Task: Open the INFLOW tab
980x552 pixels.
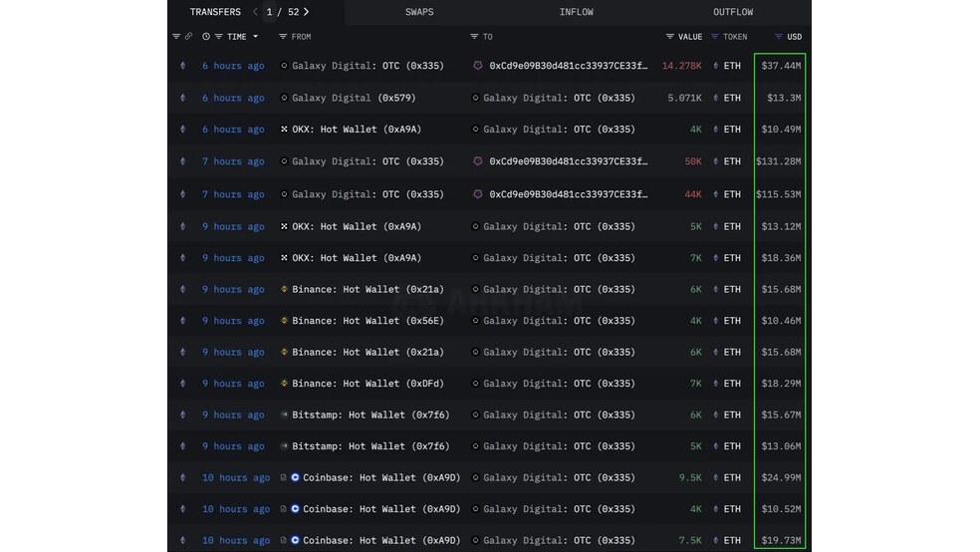Action: (x=577, y=12)
